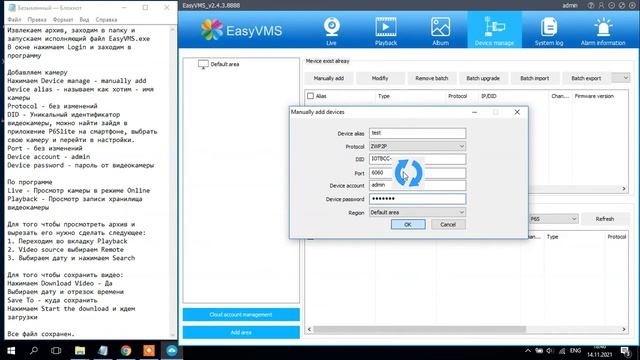This screenshot has width=640, height=360.
Task: Click the Remove batch button
Action: (431, 78)
